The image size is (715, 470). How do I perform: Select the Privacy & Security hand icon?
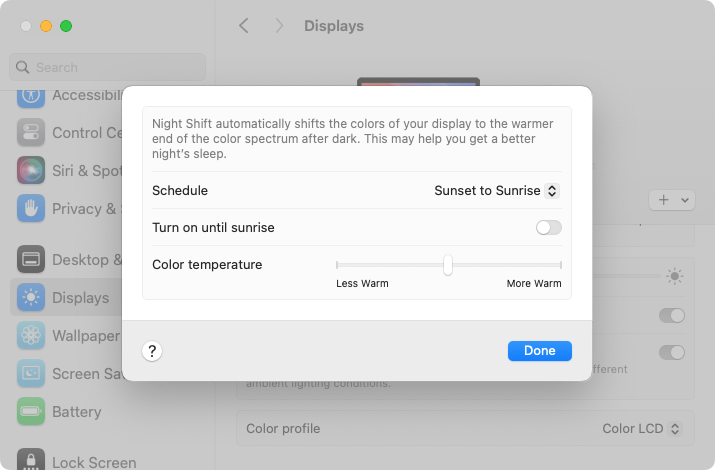pos(31,208)
